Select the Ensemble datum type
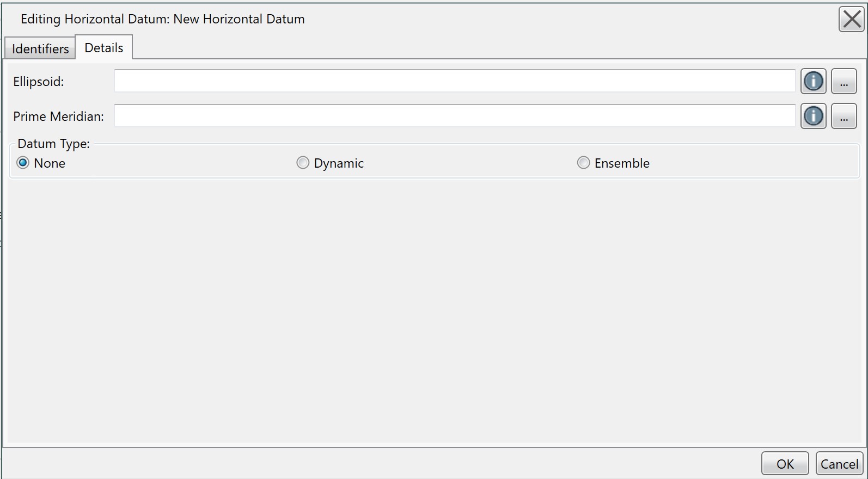Image resolution: width=868 pixels, height=479 pixels. coord(583,163)
